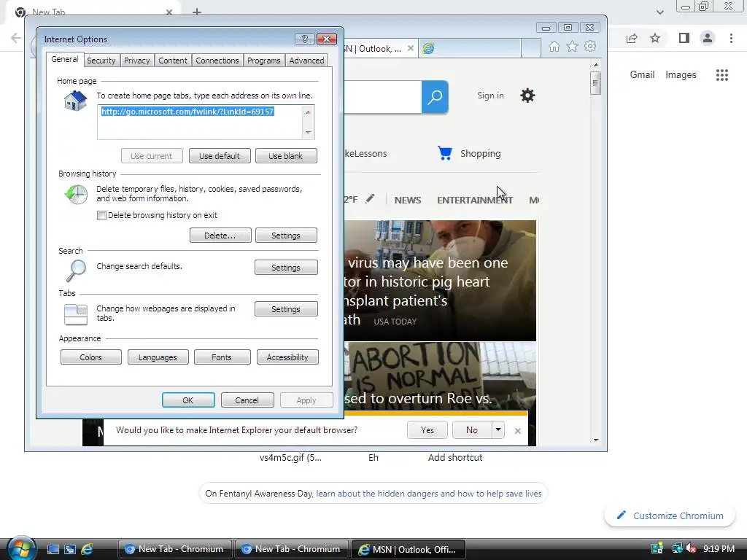This screenshot has height=560, width=747.
Task: Open the Privacy tab
Action: tap(136, 61)
